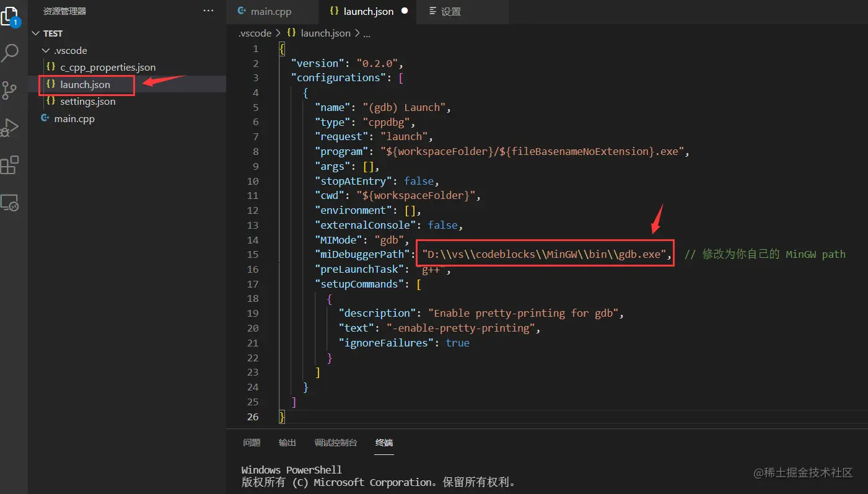This screenshot has height=494, width=868.
Task: Open the Search sidebar icon
Action: 11,53
